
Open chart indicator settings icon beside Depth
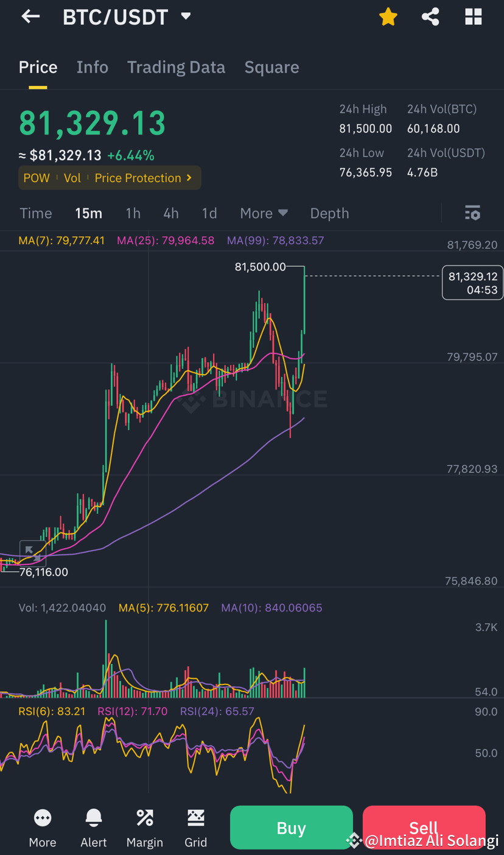click(x=472, y=213)
